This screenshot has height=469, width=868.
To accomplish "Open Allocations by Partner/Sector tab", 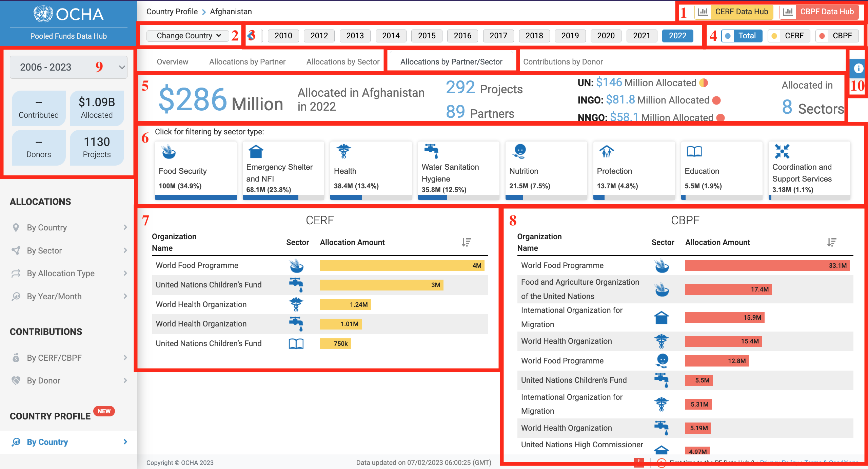I will [451, 62].
